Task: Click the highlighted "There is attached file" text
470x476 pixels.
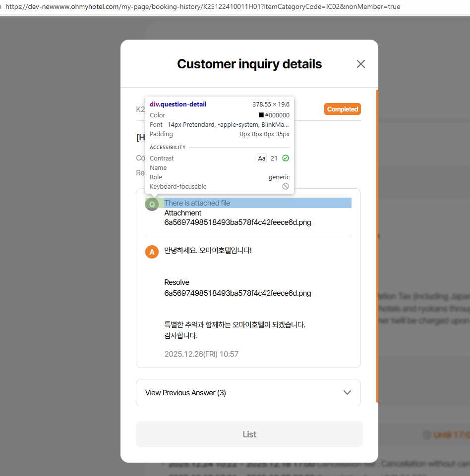Action: coord(197,203)
